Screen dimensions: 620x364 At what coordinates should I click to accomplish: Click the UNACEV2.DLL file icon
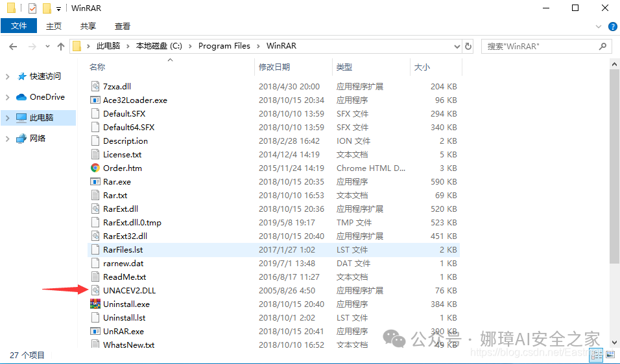point(95,291)
